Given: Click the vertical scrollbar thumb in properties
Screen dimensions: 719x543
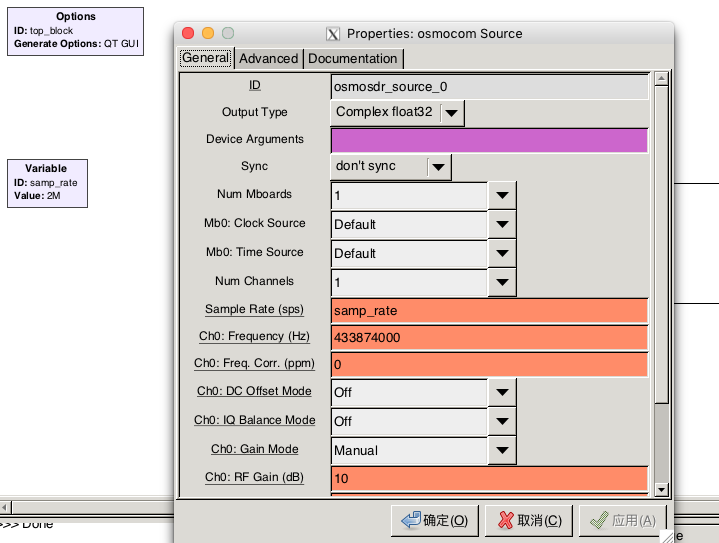Looking at the screenshot, I should pos(661,244).
